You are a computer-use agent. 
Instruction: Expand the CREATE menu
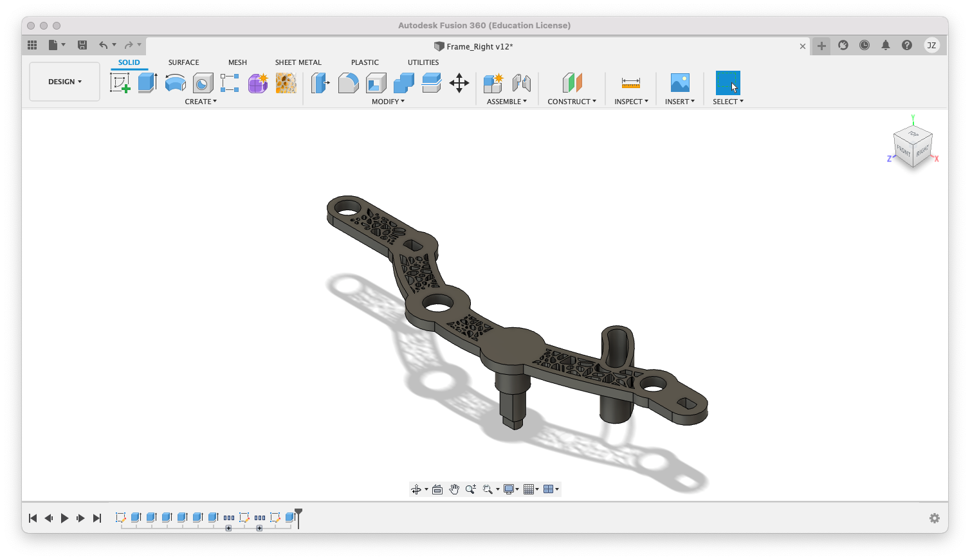(201, 102)
